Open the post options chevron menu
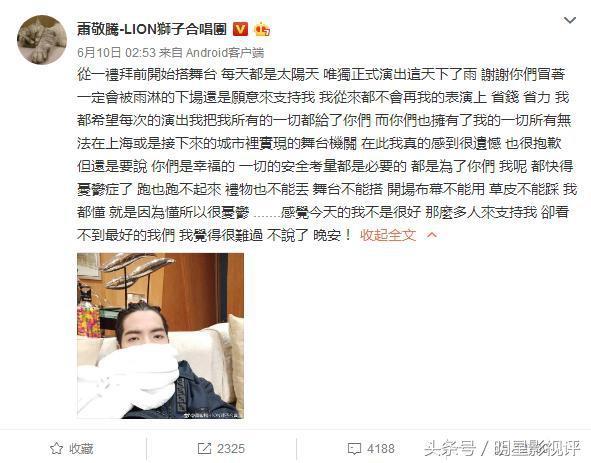Image resolution: width=591 pixels, height=463 pixels. point(569,20)
